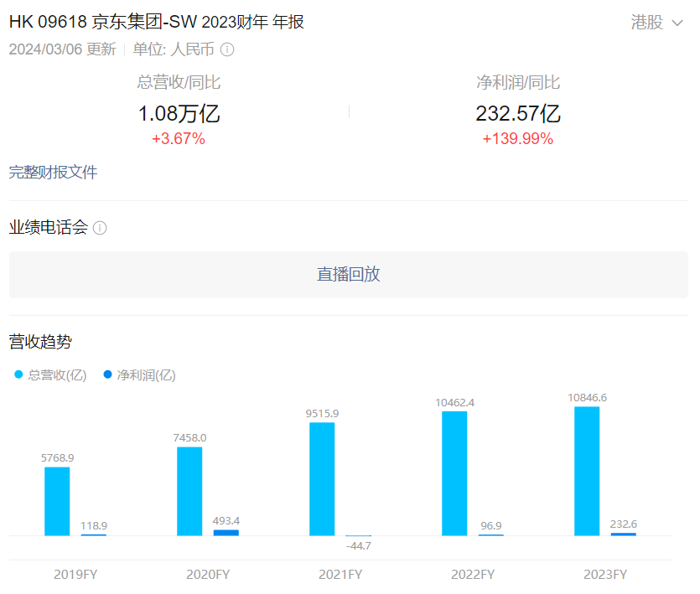
Task: Click the 2023FY net profit bar 232.6
Action: [x=623, y=535]
